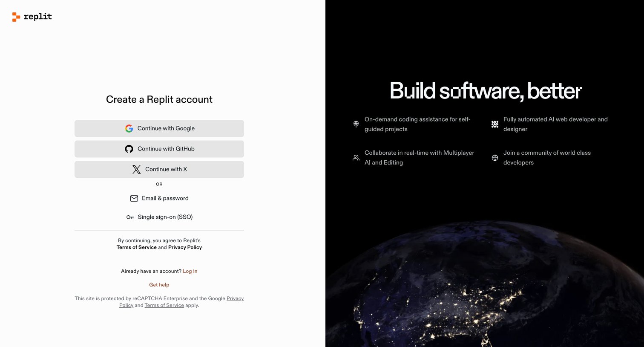The height and width of the screenshot is (347, 644).
Task: Continue with Google sign-up
Action: 159,128
